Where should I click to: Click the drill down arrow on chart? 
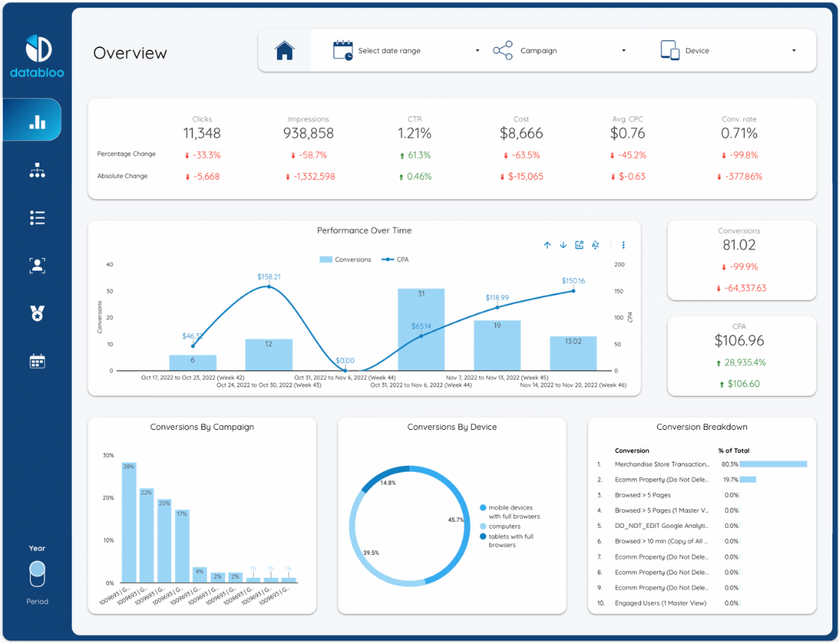563,245
